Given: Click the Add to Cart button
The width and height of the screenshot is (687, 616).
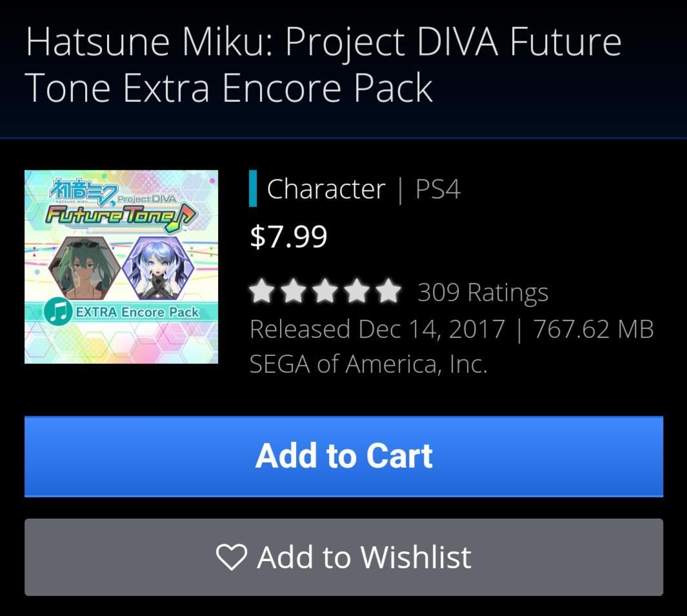Looking at the screenshot, I should tap(343, 455).
